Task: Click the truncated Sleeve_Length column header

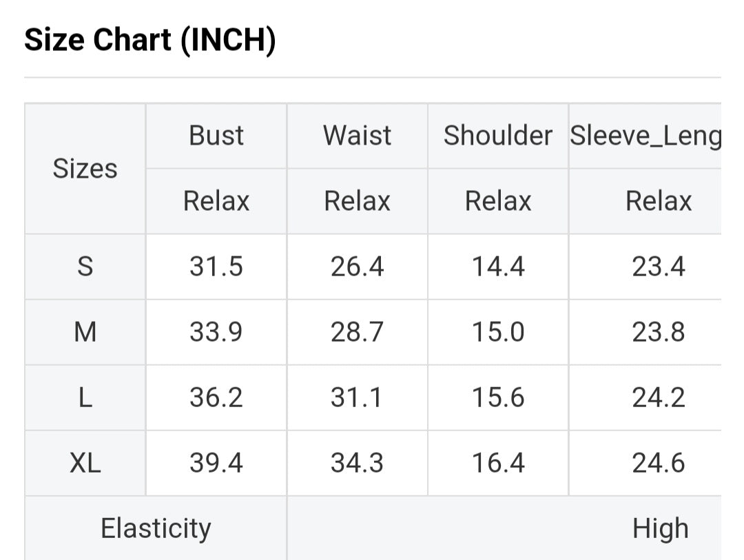Action: 645,136
